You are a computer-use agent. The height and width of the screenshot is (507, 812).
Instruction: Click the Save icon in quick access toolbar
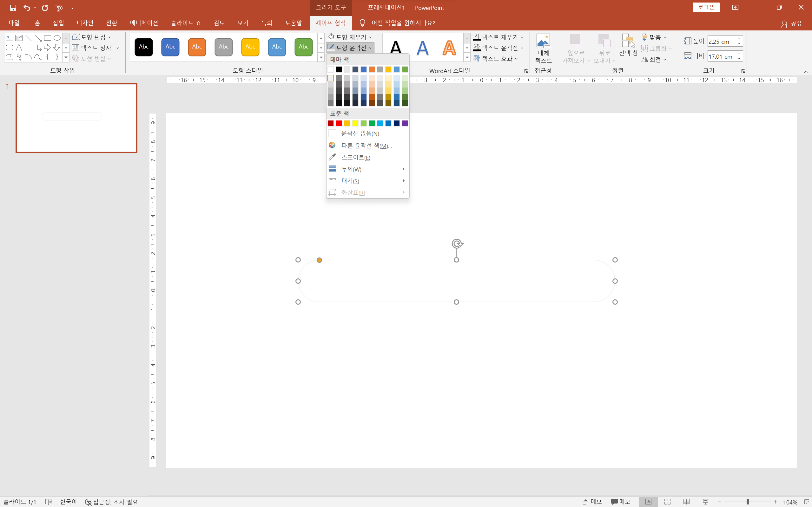(x=13, y=8)
